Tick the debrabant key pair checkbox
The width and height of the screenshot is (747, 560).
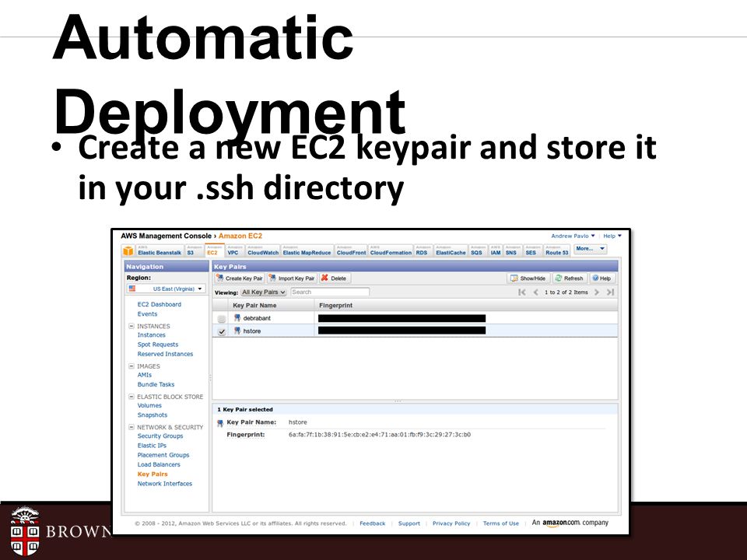[222, 319]
